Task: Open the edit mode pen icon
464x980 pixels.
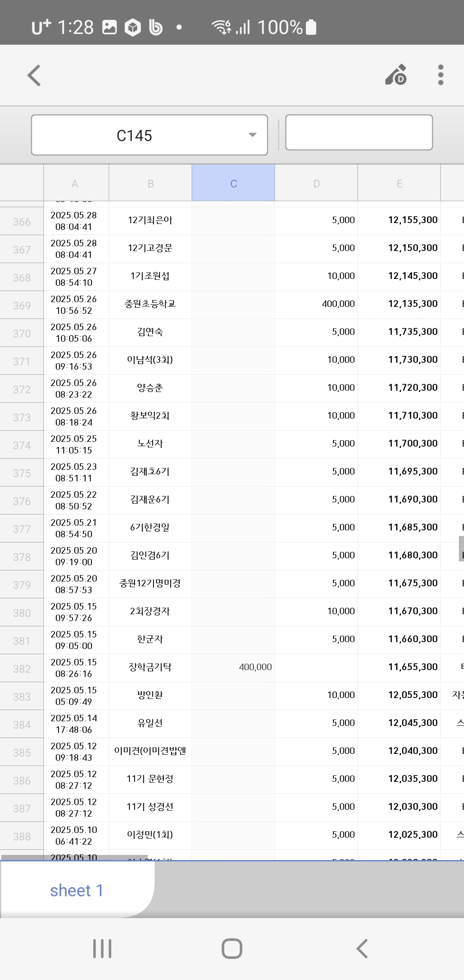Action: 396,75
